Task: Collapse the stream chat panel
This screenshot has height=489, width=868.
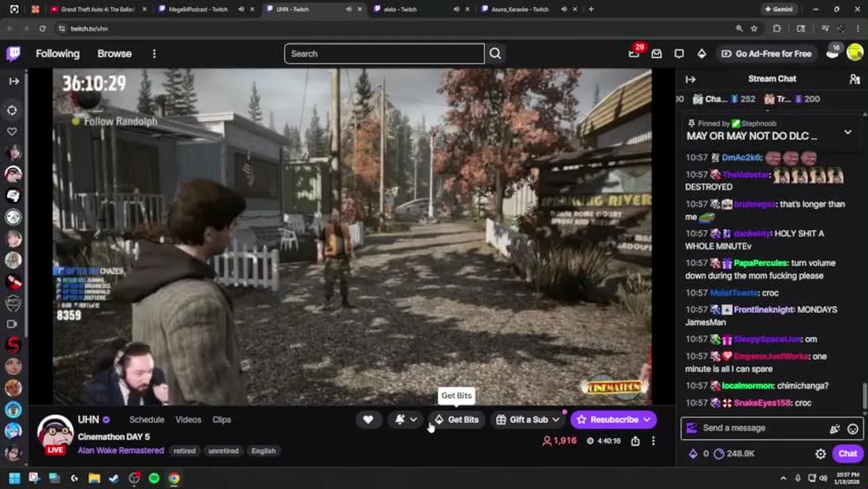Action: (x=690, y=79)
